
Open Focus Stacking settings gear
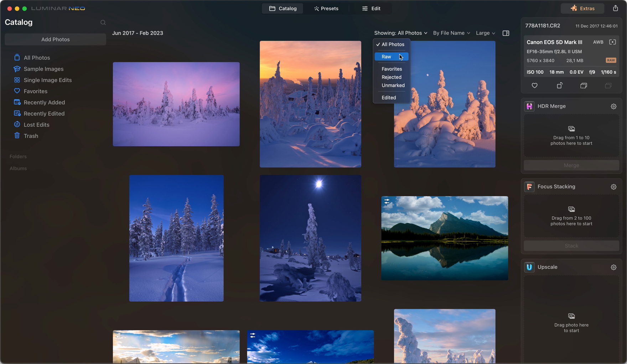613,187
